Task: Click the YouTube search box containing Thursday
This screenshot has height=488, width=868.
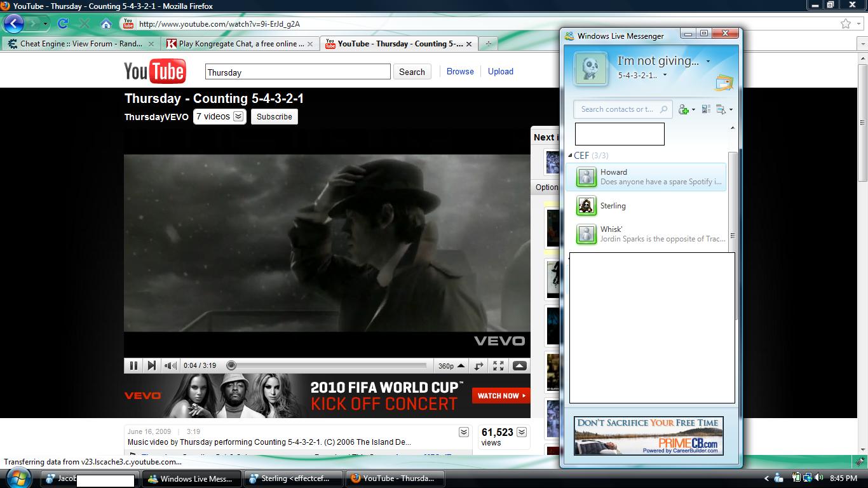Action: (x=297, y=72)
